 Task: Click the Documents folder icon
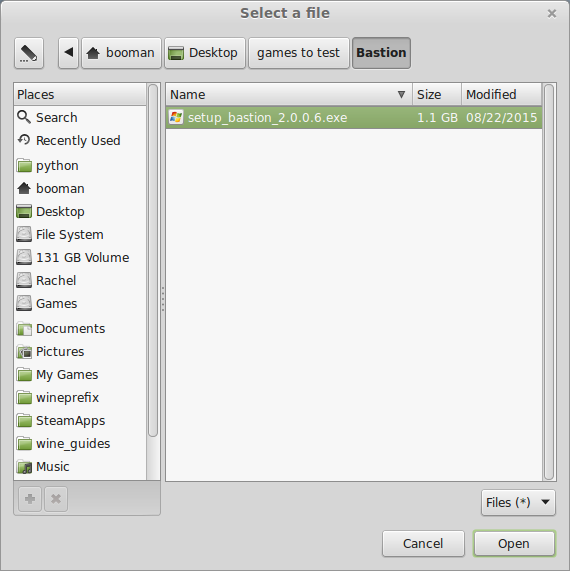pos(24,329)
